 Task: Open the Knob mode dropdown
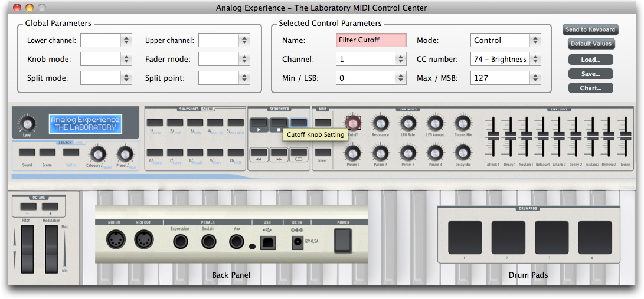[106, 59]
